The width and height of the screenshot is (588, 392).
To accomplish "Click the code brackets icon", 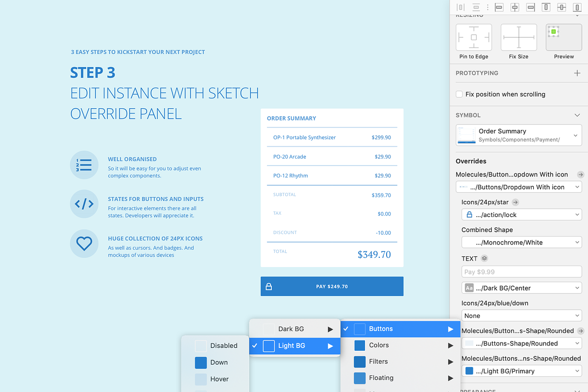I will pos(84,204).
